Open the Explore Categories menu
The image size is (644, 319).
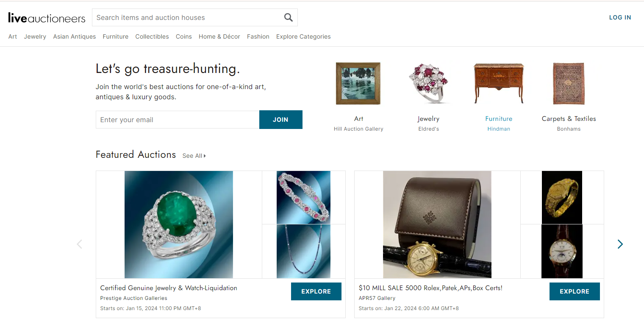coord(303,36)
